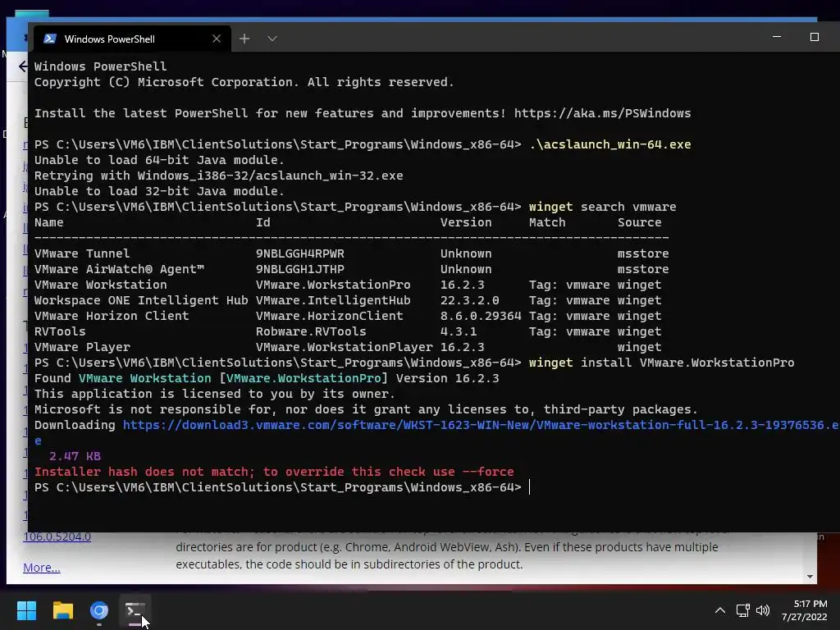Open the Windows Start menu
Image resolution: width=840 pixels, height=630 pixels.
pyautogui.click(x=26, y=610)
